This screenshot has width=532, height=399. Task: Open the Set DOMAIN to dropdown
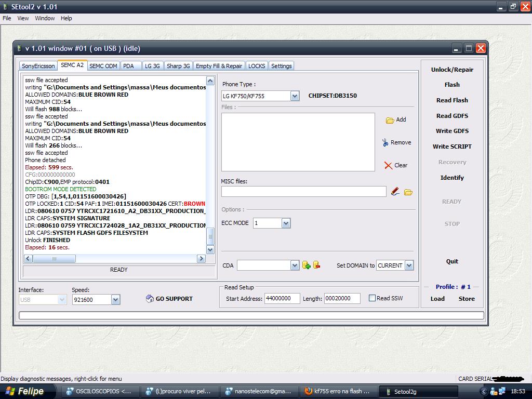click(x=409, y=265)
